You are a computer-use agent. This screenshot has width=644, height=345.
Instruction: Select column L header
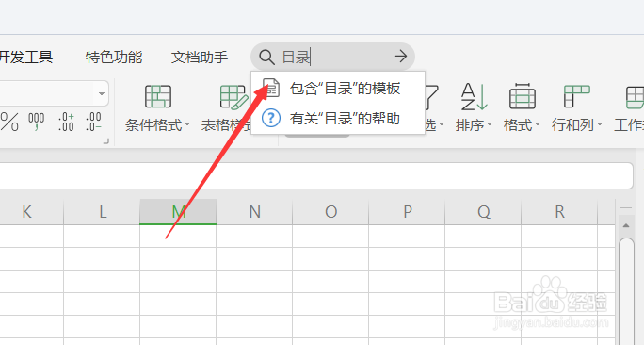point(102,212)
